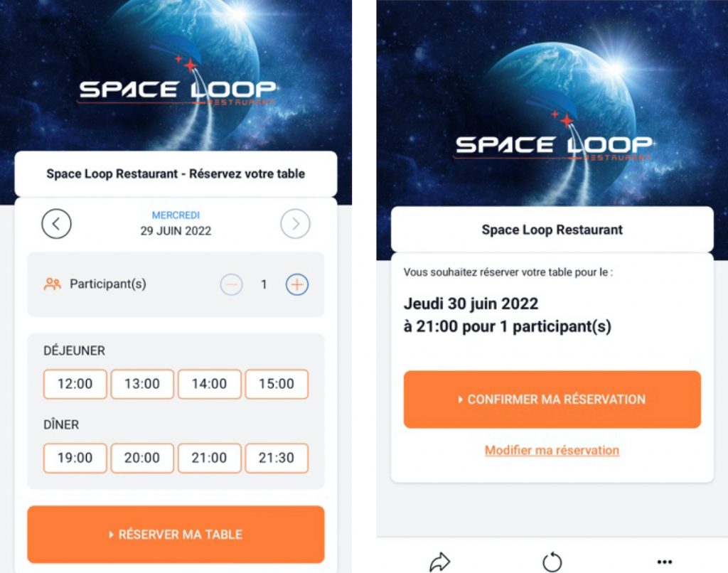Click the Space Loop Restaurant title bar
Screen dimensions: 728x573
pos(552,229)
